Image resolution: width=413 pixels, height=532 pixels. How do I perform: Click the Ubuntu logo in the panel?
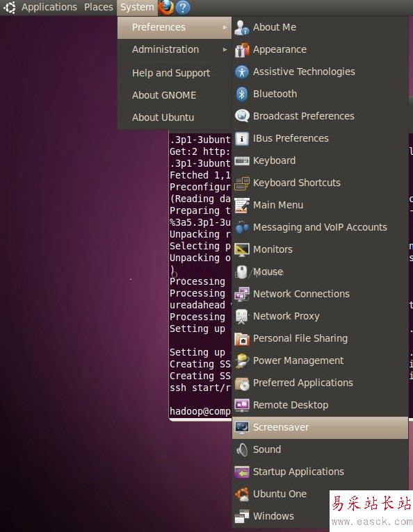[x=10, y=8]
